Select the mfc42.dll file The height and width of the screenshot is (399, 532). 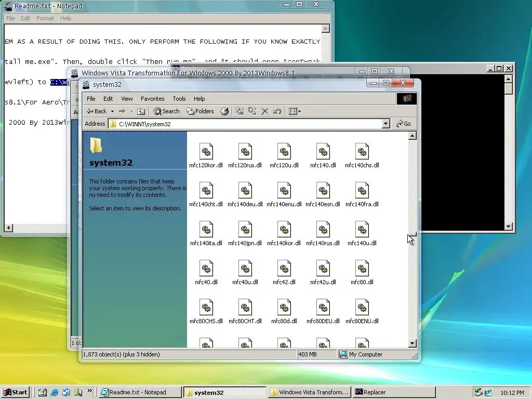pos(284,272)
